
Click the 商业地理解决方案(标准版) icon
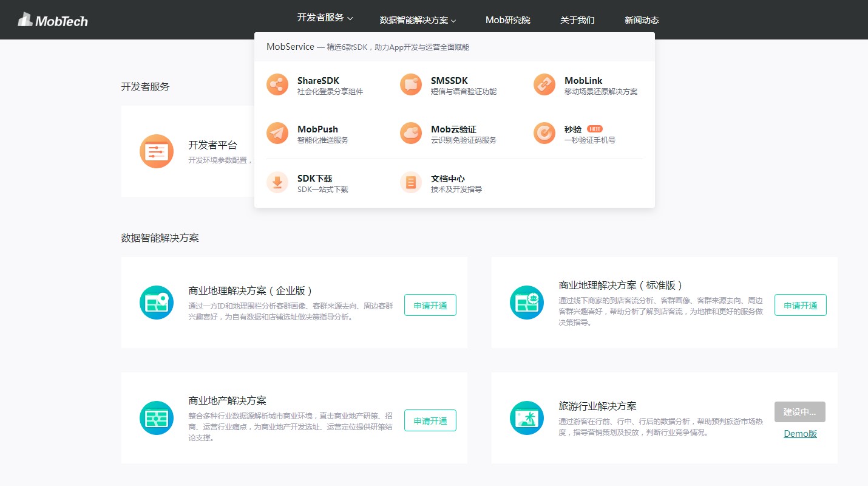point(527,303)
